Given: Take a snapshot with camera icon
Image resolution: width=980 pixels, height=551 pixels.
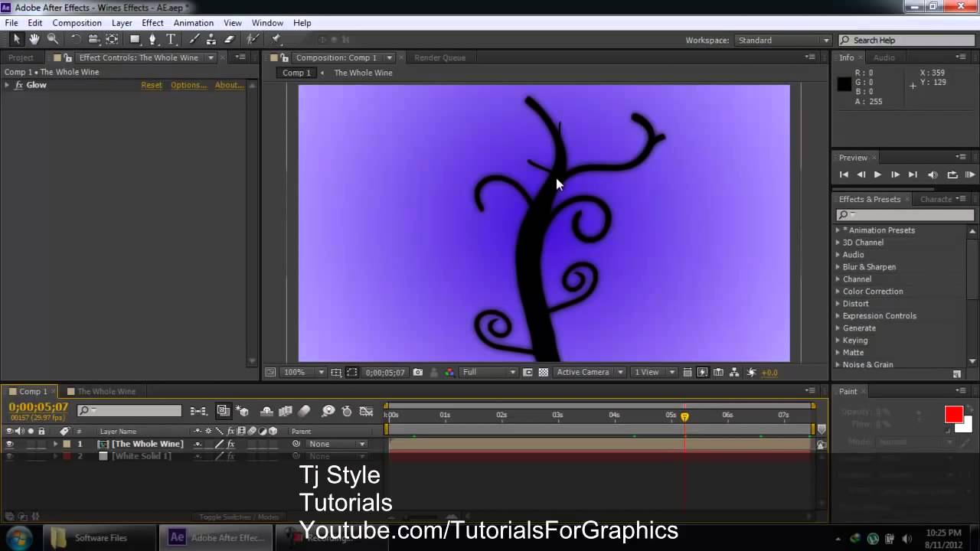Looking at the screenshot, I should [x=417, y=373].
